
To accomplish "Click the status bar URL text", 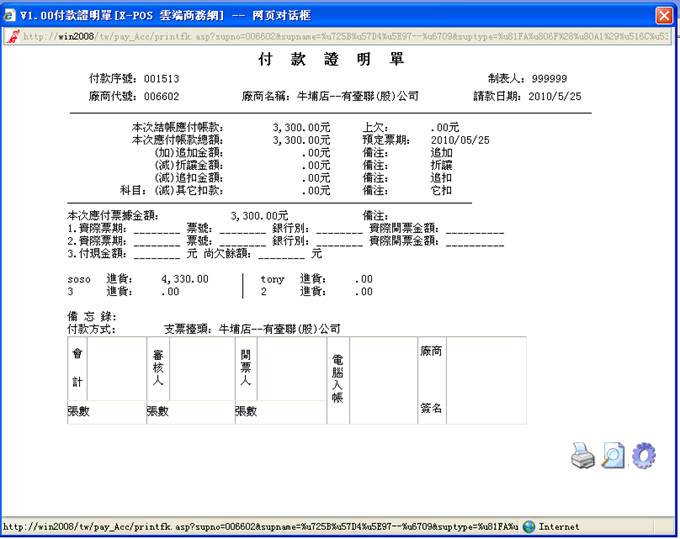I will [x=260, y=526].
